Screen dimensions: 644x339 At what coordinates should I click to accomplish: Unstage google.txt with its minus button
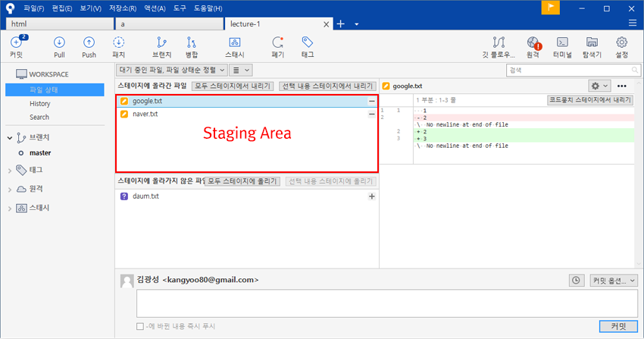pos(372,101)
